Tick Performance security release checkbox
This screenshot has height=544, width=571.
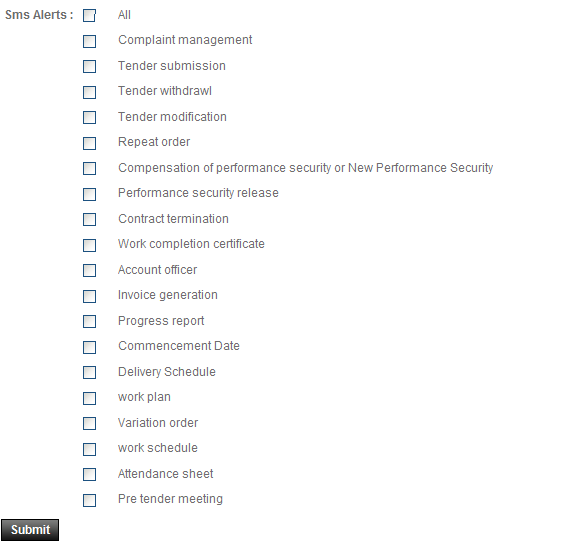pos(89,194)
